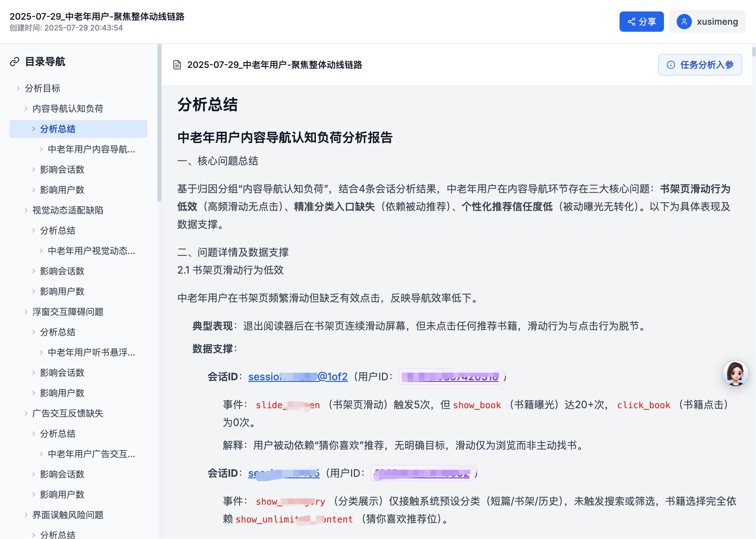Click the document icon beside report title
Viewport: 756px width, 539px height.
coord(177,65)
